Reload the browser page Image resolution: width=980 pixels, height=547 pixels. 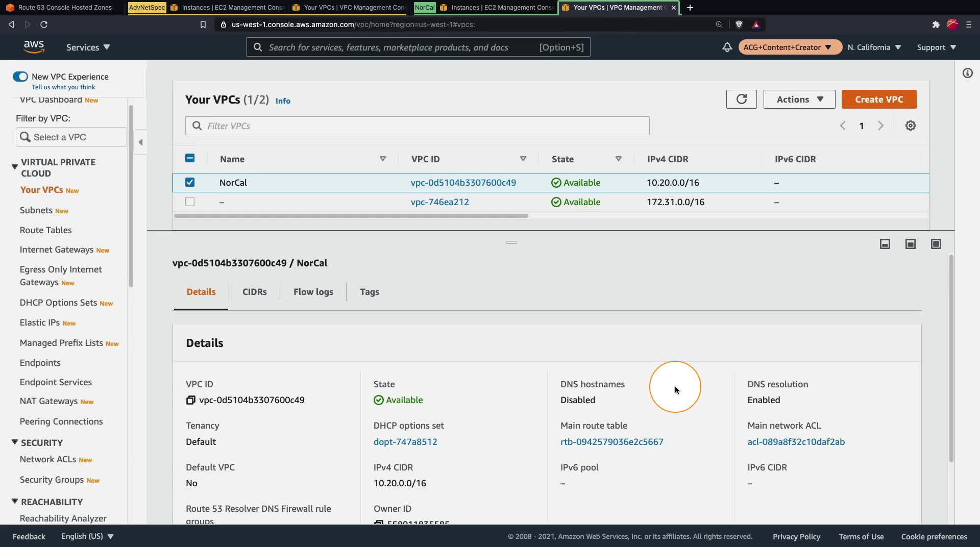[x=44, y=24]
